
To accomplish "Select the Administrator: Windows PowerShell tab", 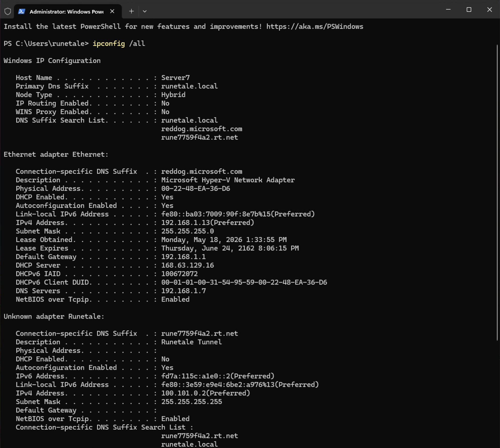I will click(x=68, y=11).
